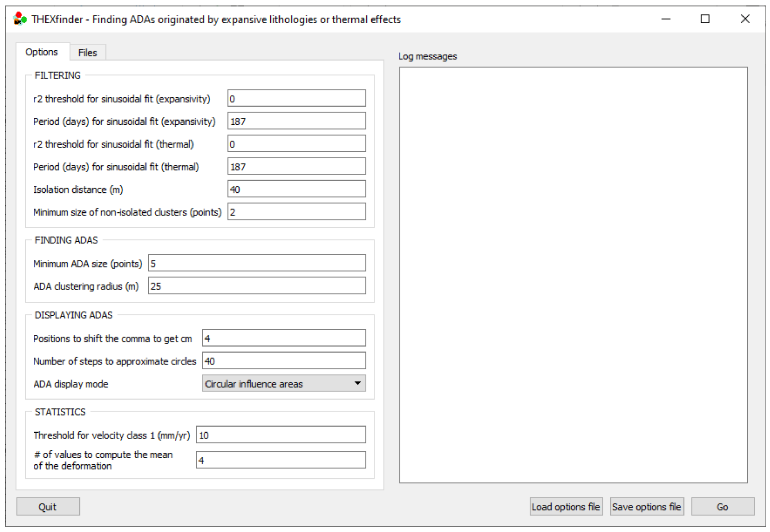Click the Load options file button
The image size is (770, 532).
pyautogui.click(x=566, y=507)
